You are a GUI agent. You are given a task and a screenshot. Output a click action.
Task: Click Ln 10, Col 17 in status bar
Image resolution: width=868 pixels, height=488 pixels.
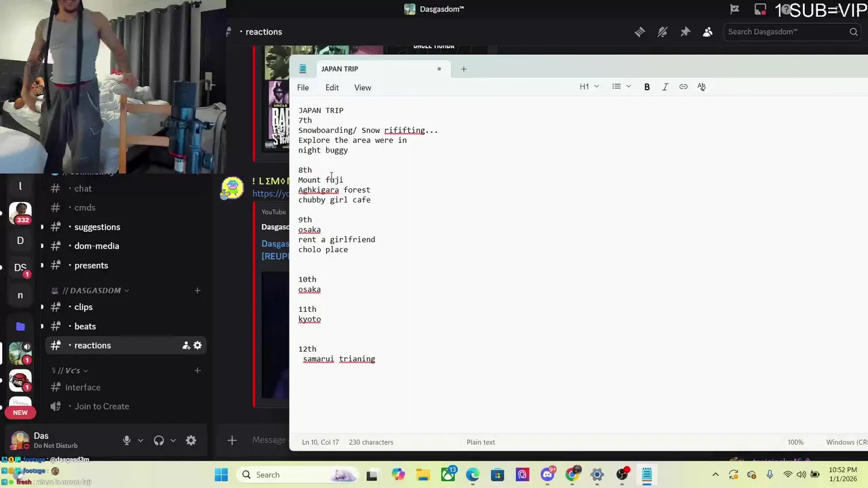320,442
